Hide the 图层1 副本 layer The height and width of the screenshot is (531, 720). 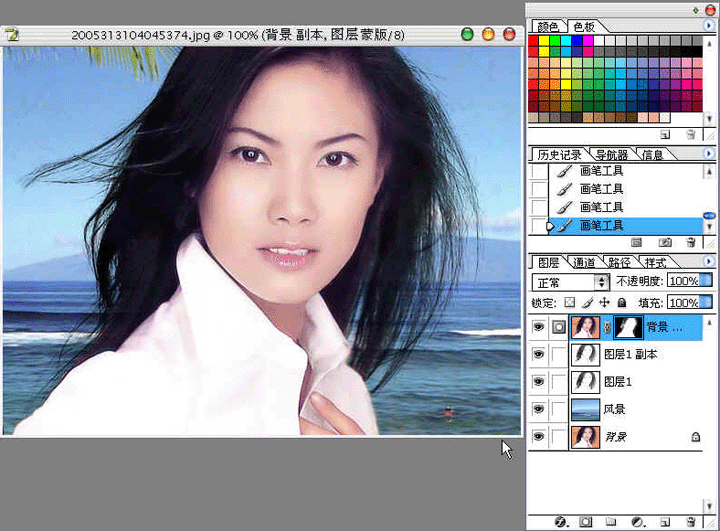(x=538, y=354)
